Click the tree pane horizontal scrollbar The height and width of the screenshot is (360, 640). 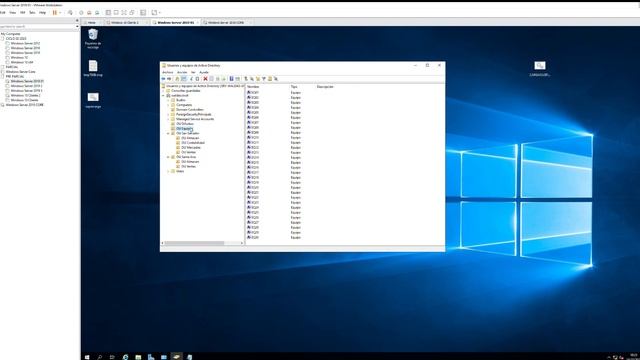(x=194, y=243)
